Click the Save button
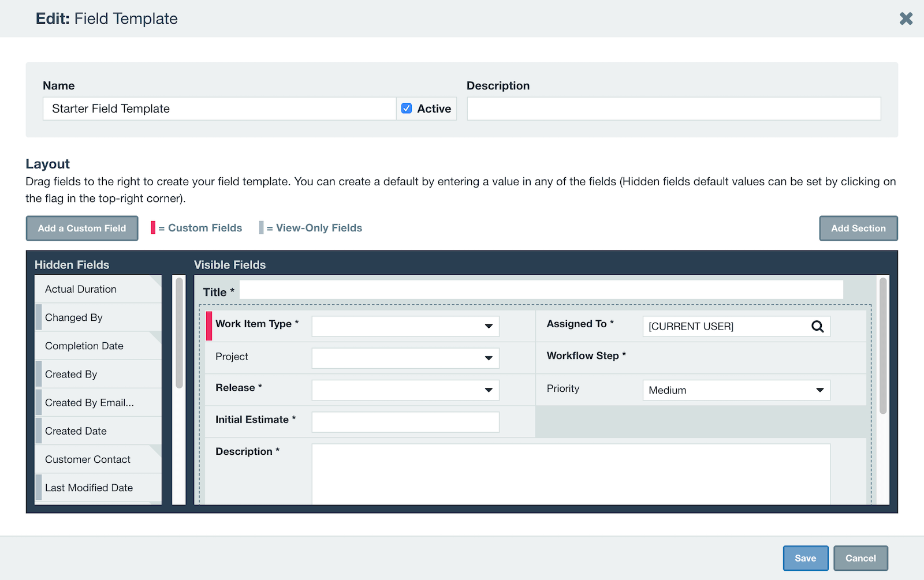 pyautogui.click(x=805, y=558)
